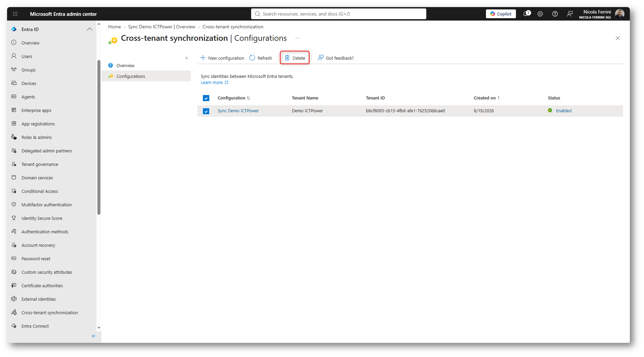
Task: Select Configurations in the resource menu
Action: pos(146,76)
